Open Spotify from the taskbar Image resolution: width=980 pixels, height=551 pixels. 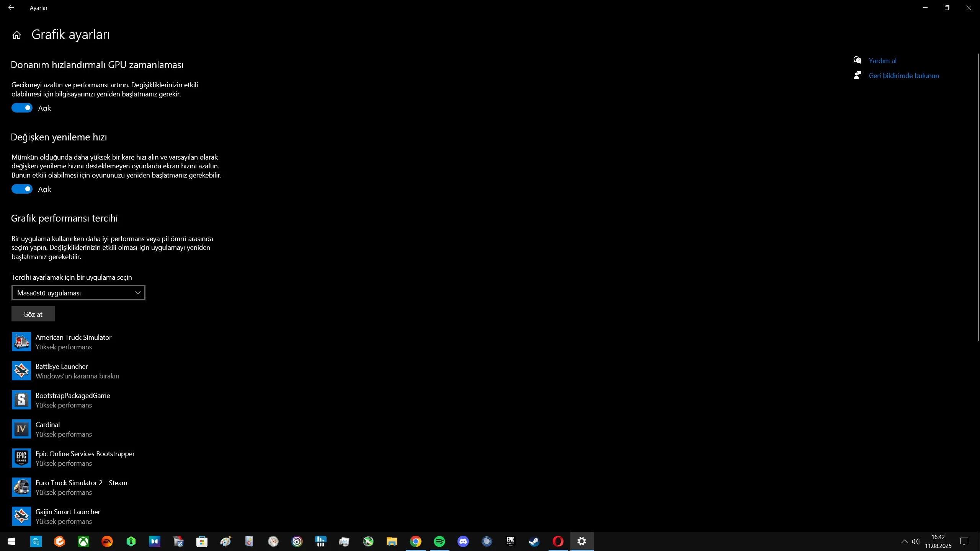pos(439,541)
